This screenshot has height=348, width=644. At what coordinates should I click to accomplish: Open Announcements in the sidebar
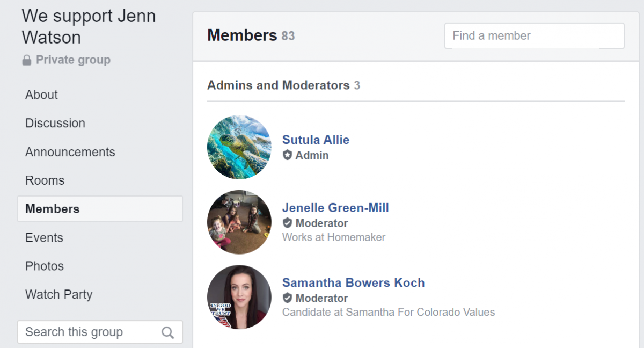point(70,152)
